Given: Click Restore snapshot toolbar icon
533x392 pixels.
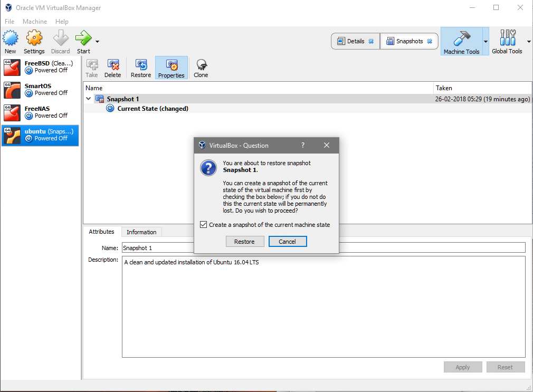Looking at the screenshot, I should (x=141, y=65).
